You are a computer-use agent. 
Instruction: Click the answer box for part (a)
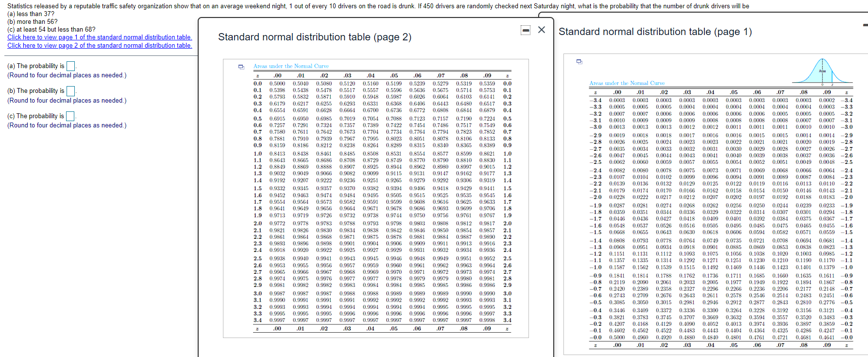click(70, 66)
